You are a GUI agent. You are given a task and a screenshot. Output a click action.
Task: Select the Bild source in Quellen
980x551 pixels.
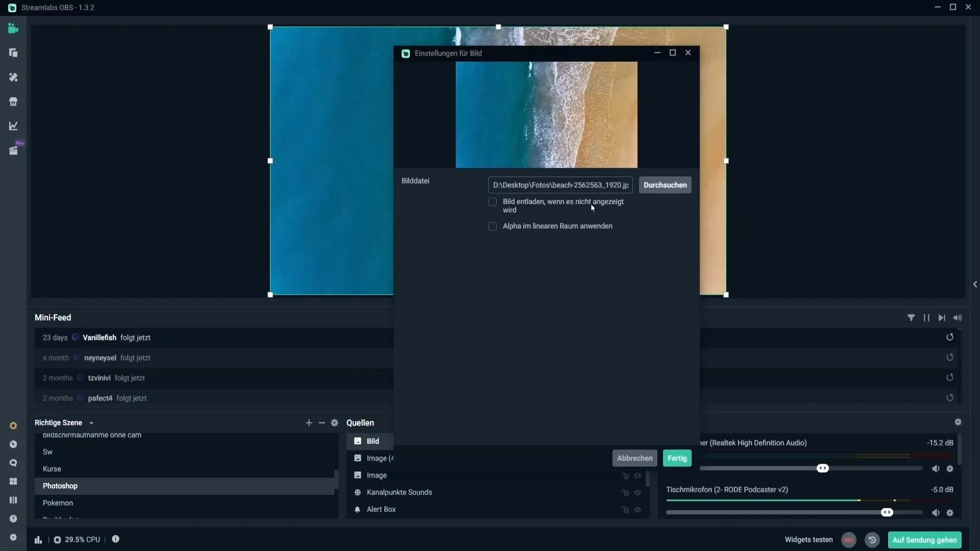coord(370,441)
